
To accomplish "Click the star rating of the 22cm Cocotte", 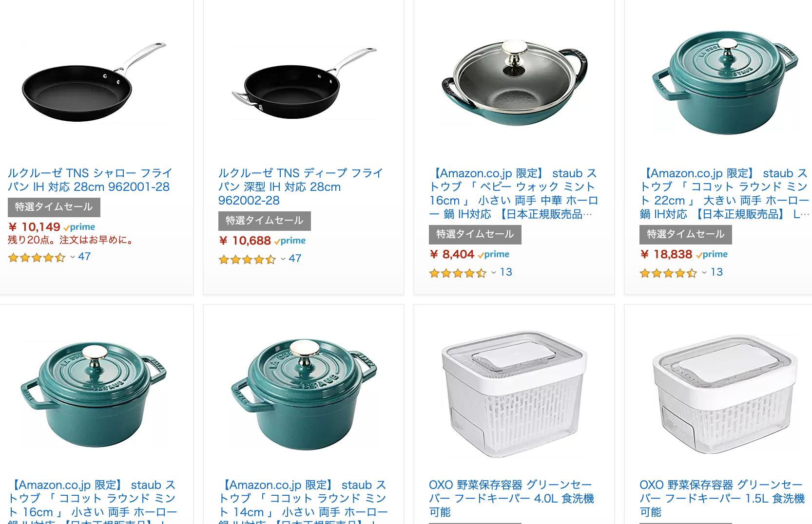I will [x=668, y=273].
